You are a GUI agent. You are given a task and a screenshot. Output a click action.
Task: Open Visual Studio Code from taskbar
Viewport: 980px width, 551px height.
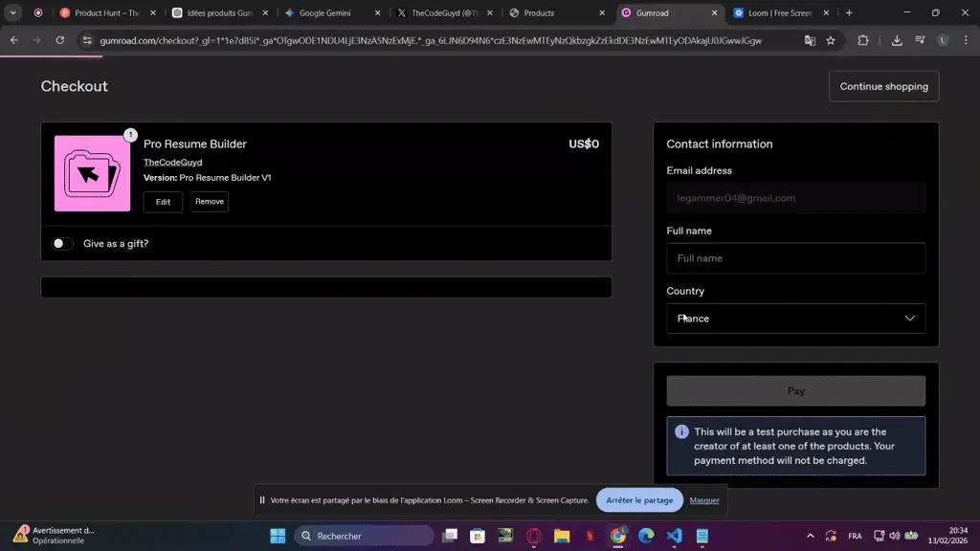tap(675, 536)
